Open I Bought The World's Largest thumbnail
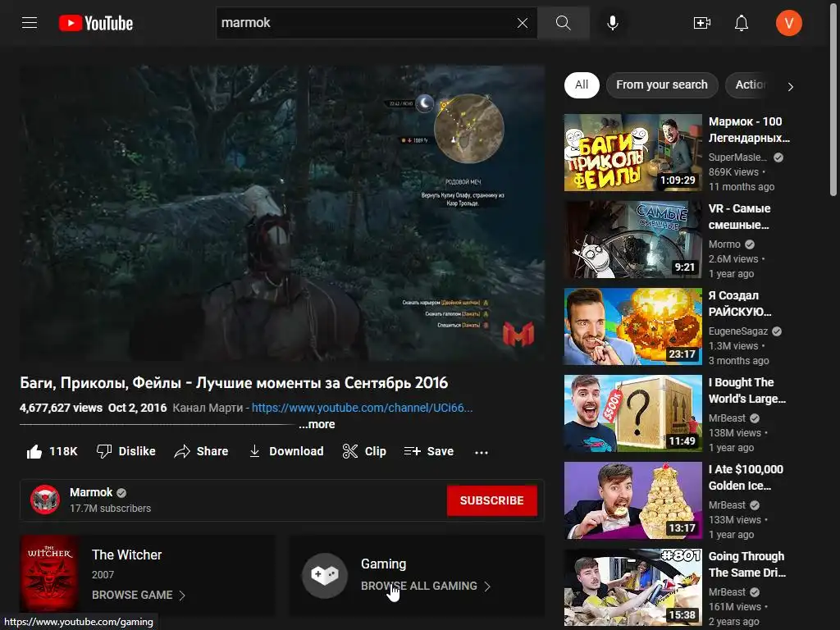840x630 pixels. click(x=632, y=413)
